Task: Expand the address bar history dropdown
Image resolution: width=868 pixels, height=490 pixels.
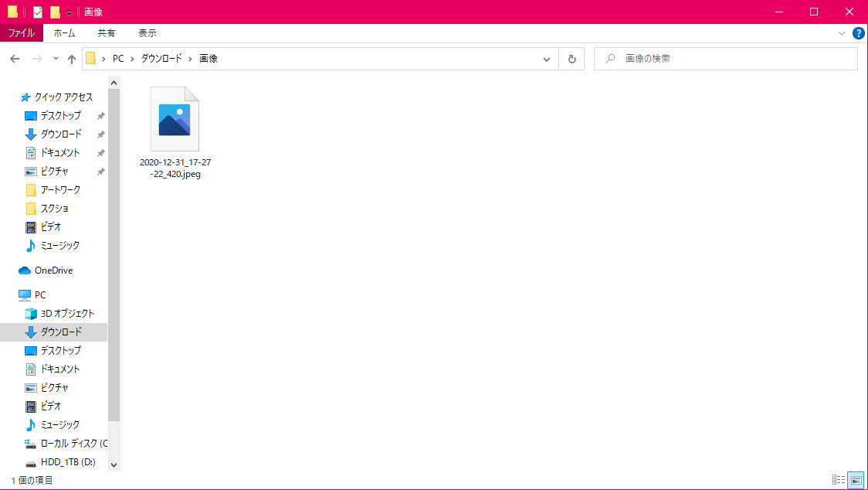Action: (x=547, y=59)
